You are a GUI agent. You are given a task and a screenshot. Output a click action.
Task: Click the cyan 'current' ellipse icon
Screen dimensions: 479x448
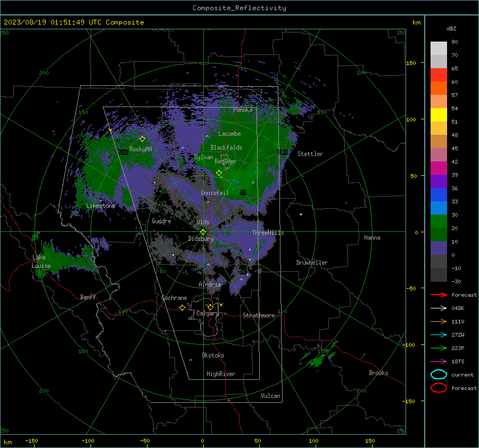tap(439, 374)
